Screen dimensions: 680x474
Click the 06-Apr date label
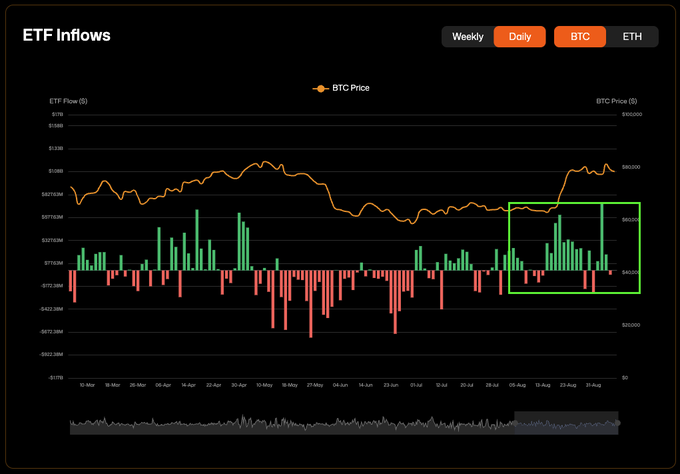tap(163, 385)
